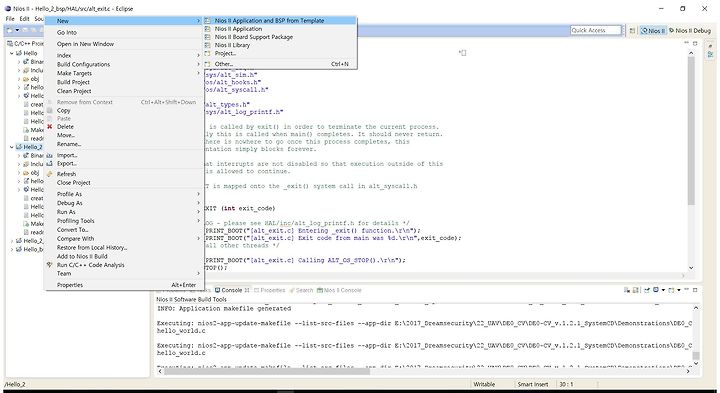Switch to the Search tab
The height and width of the screenshot is (393, 720).
click(x=301, y=290)
